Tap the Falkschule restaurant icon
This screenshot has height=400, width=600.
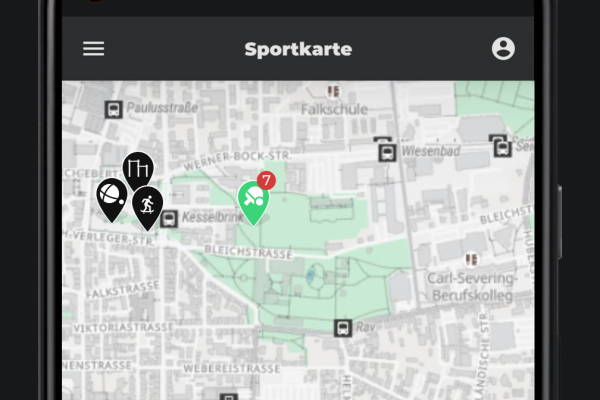[x=333, y=92]
